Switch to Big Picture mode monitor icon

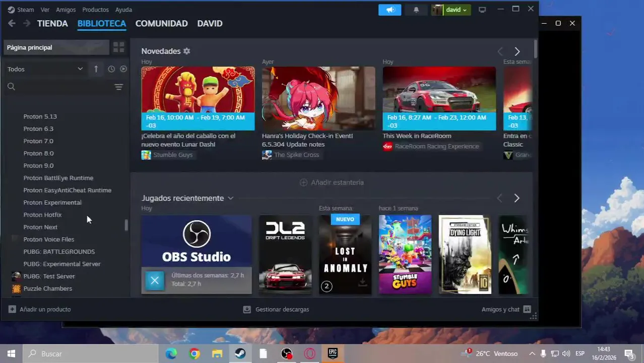tap(482, 10)
